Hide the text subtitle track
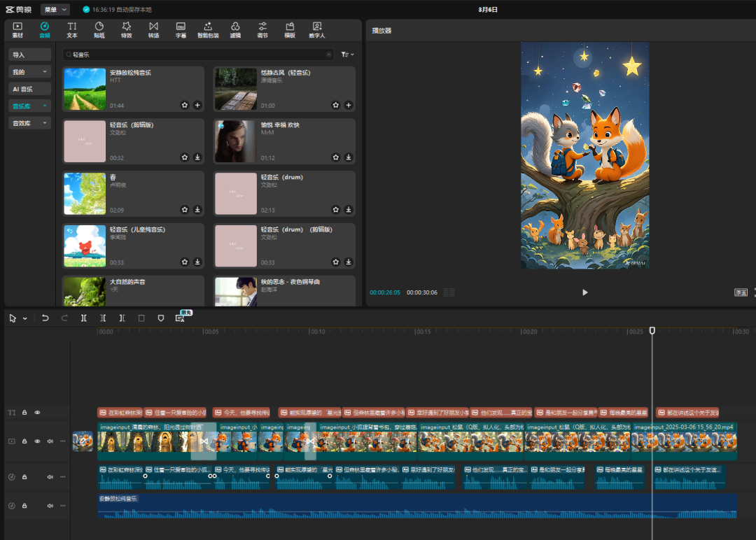Viewport: 756px width, 540px height. click(x=37, y=413)
